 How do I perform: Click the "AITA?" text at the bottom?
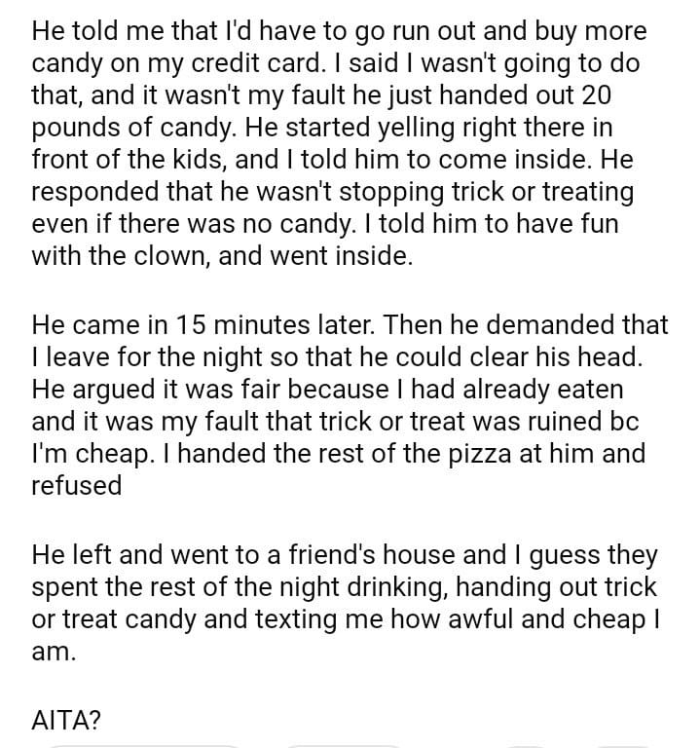68,720
